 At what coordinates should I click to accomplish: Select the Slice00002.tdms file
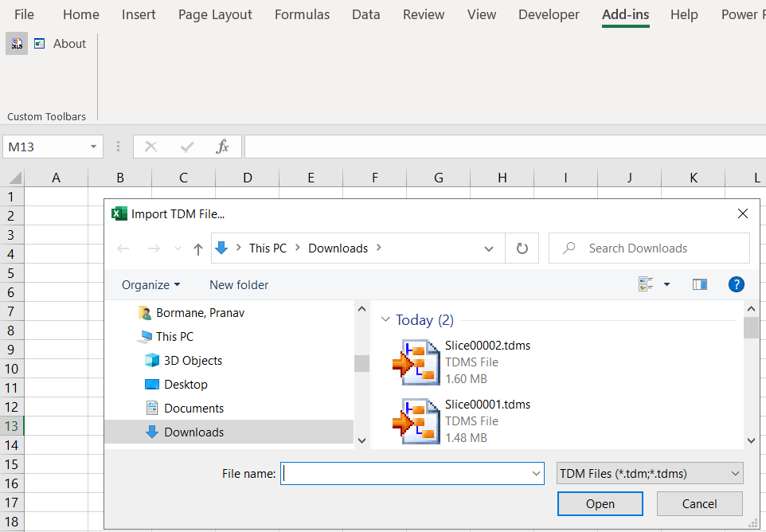tap(462, 362)
